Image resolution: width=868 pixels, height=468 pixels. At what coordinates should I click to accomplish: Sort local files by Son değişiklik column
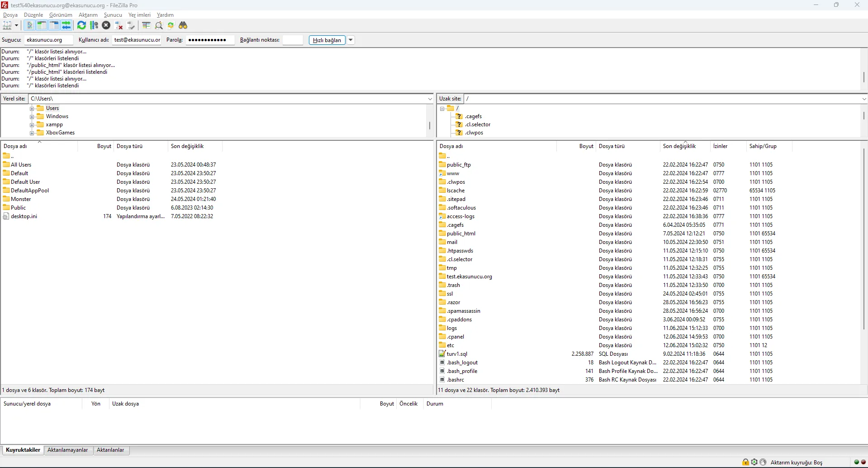[195, 146]
